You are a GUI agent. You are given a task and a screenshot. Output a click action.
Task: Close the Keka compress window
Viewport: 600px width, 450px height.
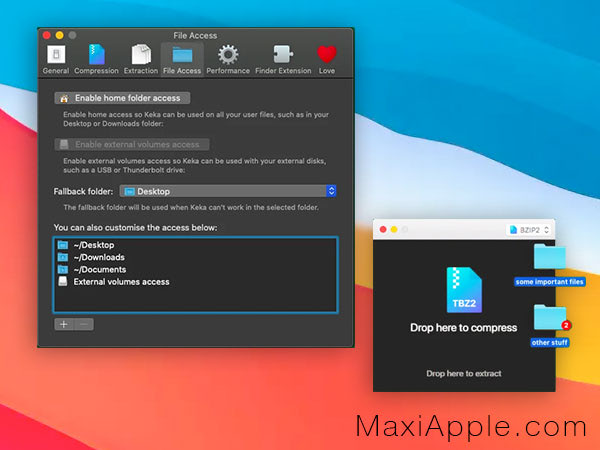383,229
